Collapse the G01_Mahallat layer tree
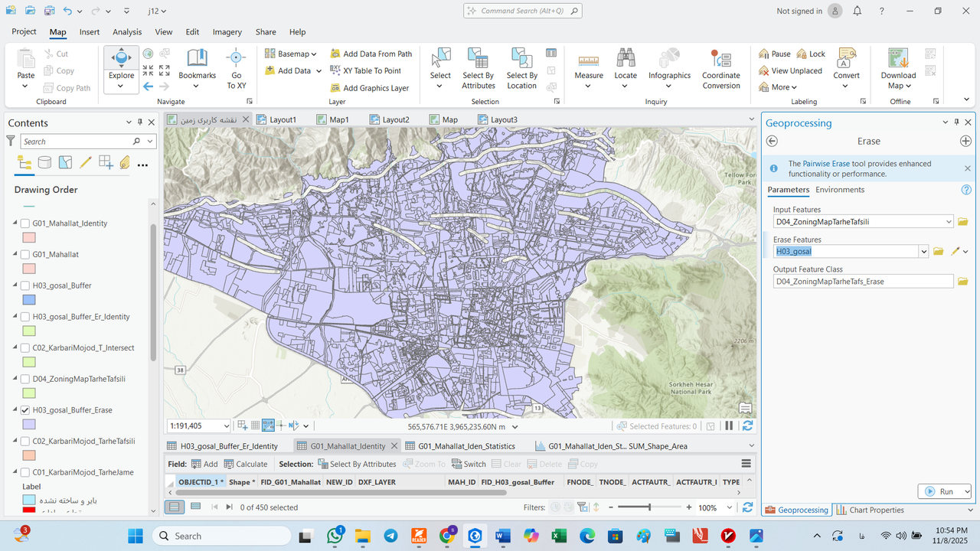980x551 pixels. [15, 255]
